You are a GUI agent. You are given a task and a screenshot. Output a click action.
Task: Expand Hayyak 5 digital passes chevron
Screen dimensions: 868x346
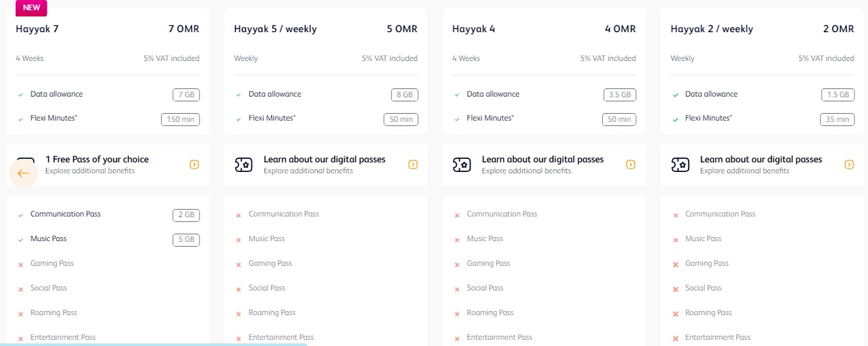[413, 164]
